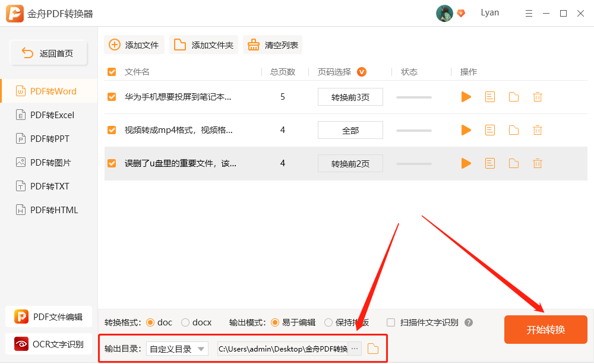
Task: Uncheck the 误删了u盘 file checkbox
Action: pos(112,163)
